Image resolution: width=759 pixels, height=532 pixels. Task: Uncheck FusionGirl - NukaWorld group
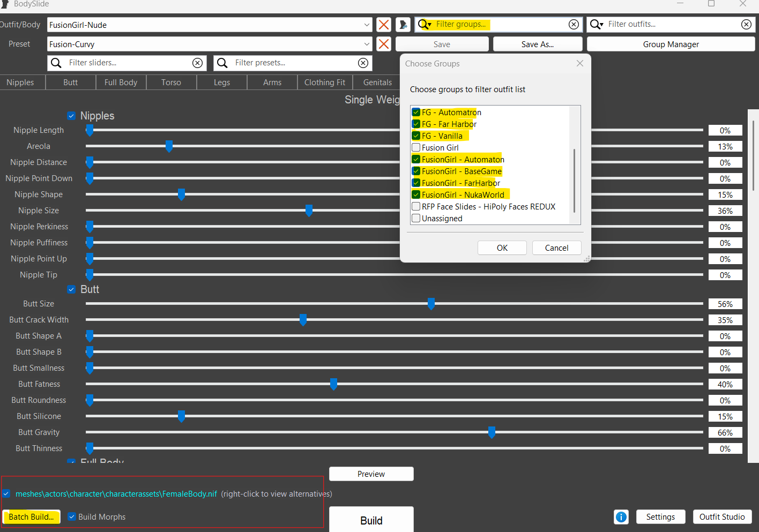coord(416,195)
